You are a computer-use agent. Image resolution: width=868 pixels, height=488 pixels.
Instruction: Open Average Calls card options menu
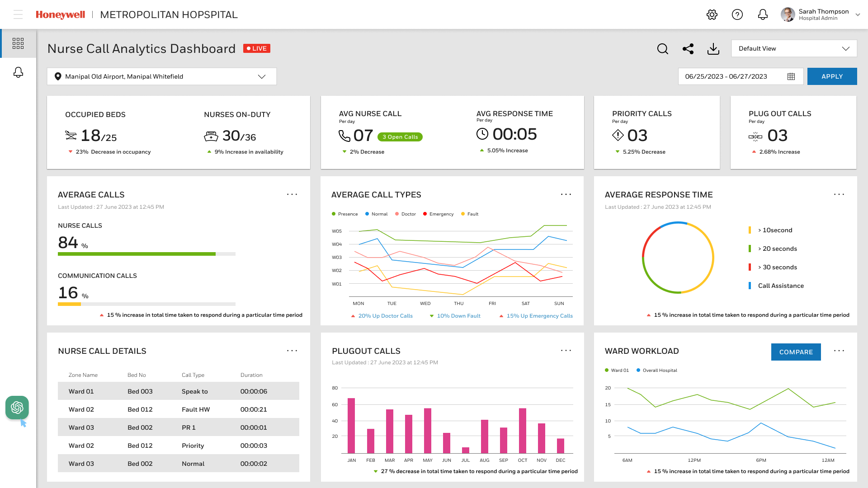292,194
